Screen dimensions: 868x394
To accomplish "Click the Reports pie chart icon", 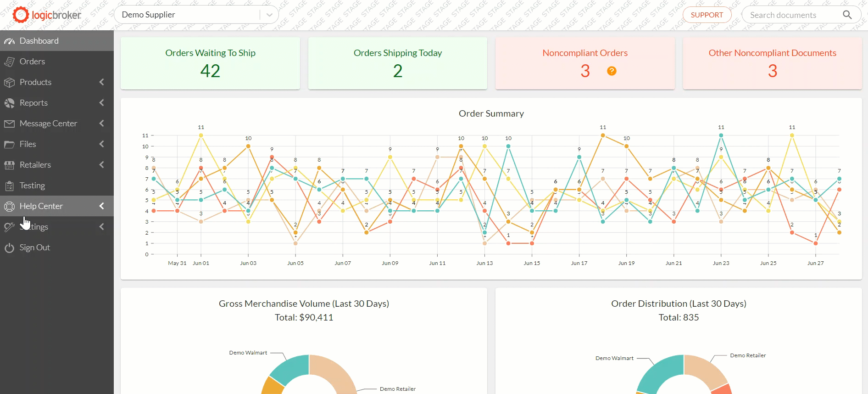I will pyautogui.click(x=9, y=103).
